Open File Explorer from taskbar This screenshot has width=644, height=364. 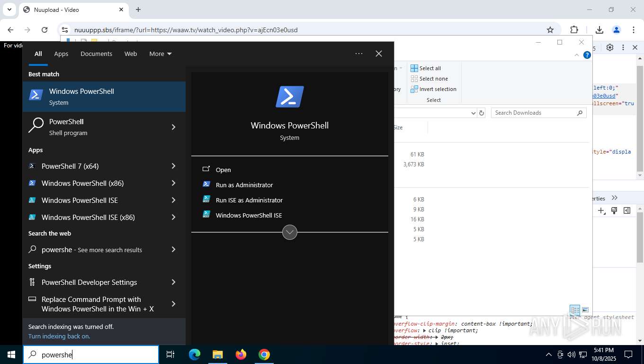coord(217,355)
